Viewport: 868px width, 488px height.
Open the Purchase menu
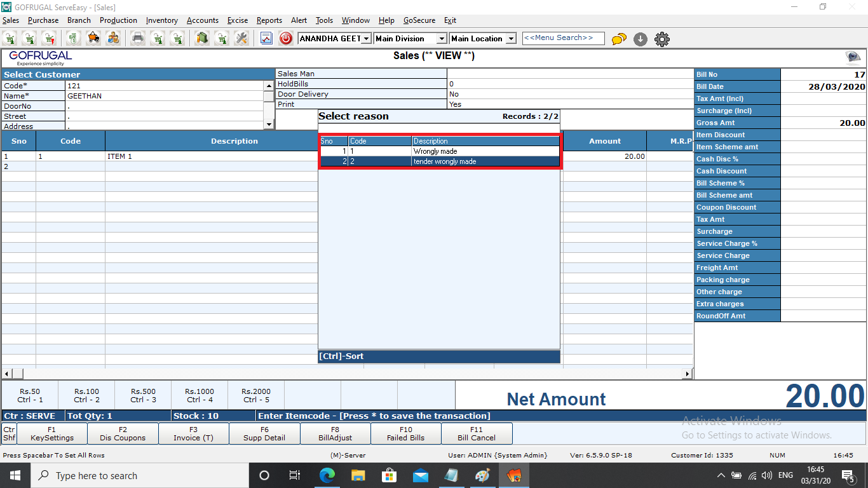[43, 20]
